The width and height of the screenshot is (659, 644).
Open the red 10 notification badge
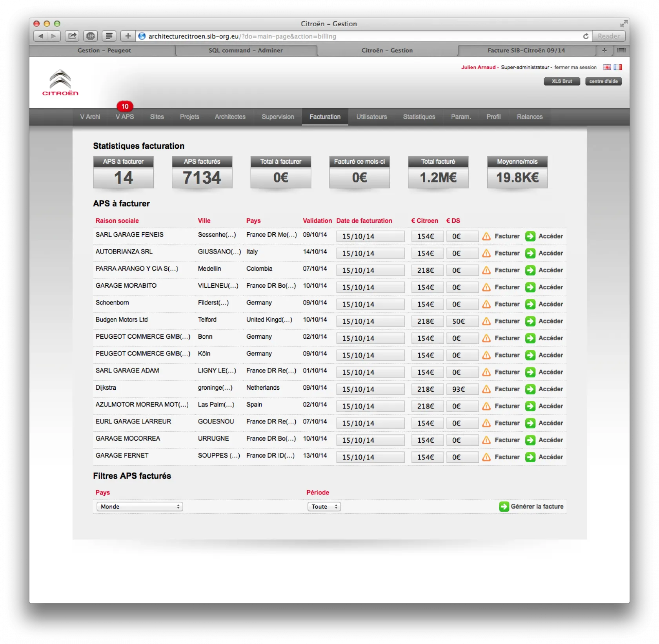[125, 106]
